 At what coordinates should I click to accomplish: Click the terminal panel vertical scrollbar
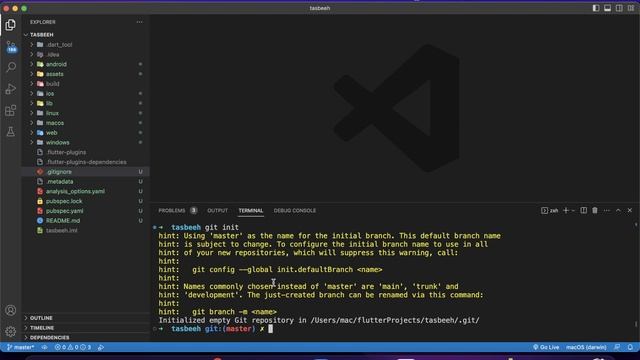point(636,276)
